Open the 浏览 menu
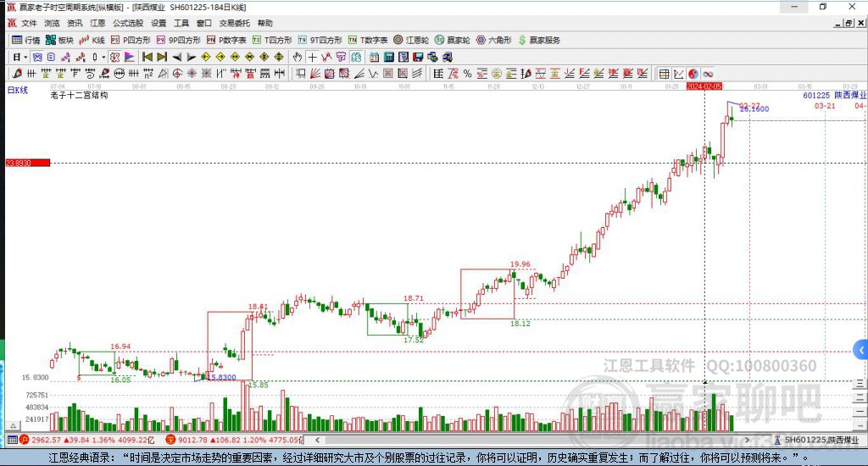The height and width of the screenshot is (466, 868). pyautogui.click(x=52, y=23)
